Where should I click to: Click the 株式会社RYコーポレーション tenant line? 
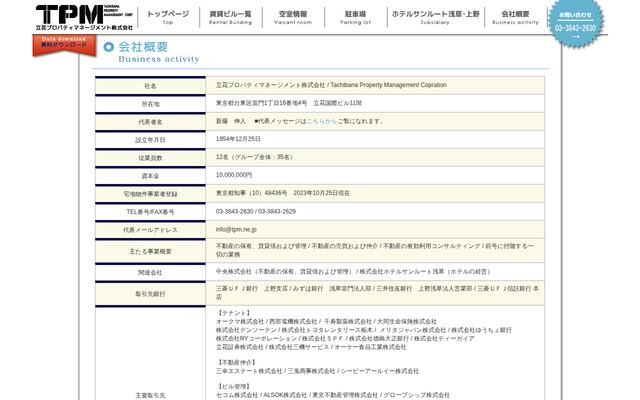point(345,339)
